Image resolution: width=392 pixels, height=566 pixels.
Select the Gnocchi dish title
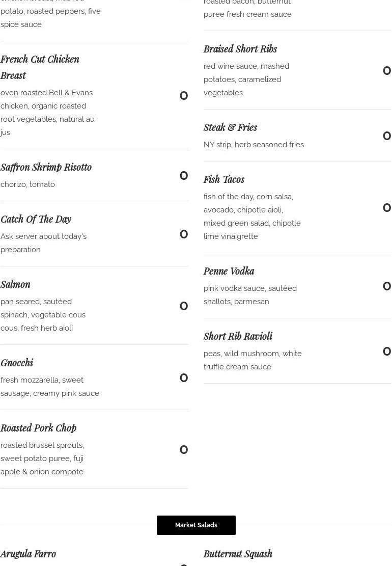tap(17, 363)
